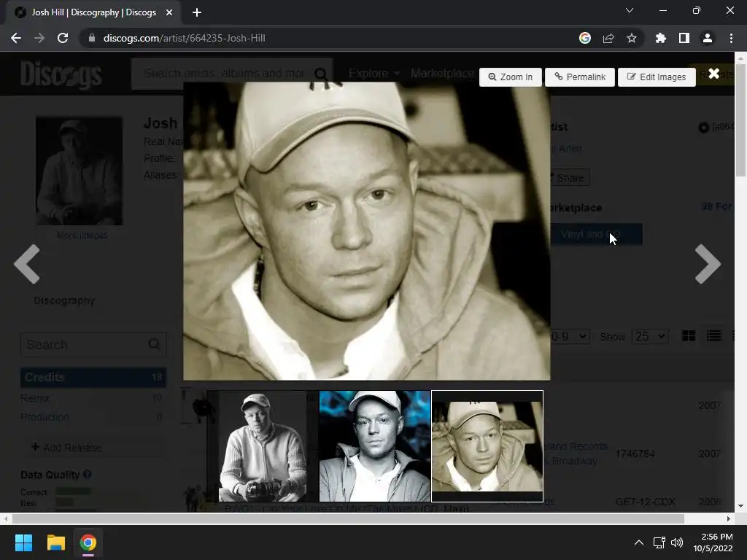Image resolution: width=747 pixels, height=560 pixels.
Task: Open the Explore menu
Action: tap(374, 74)
